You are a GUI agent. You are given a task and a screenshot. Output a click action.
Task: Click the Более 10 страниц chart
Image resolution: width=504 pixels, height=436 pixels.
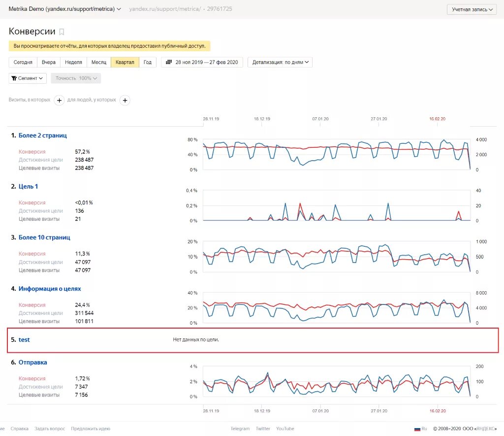click(x=337, y=257)
